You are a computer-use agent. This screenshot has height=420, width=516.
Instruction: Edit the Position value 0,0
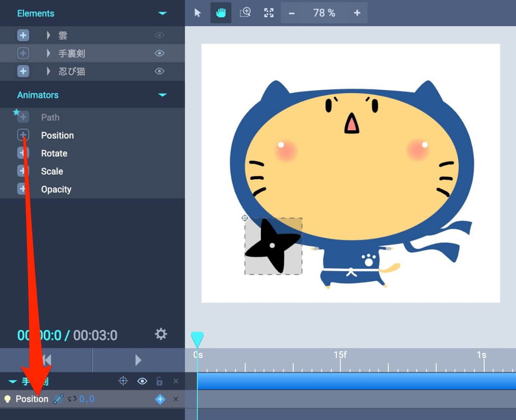[x=87, y=399]
